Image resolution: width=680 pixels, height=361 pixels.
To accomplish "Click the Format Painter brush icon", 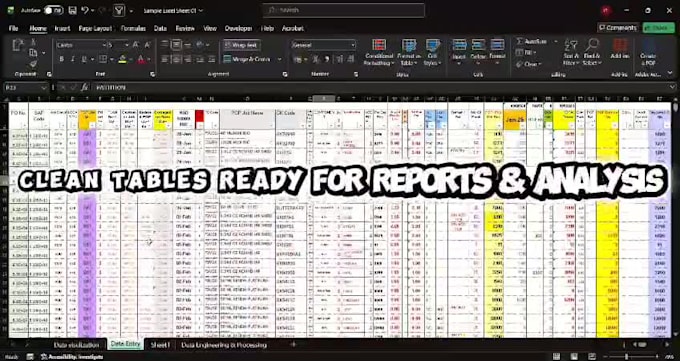I will 33,64.
